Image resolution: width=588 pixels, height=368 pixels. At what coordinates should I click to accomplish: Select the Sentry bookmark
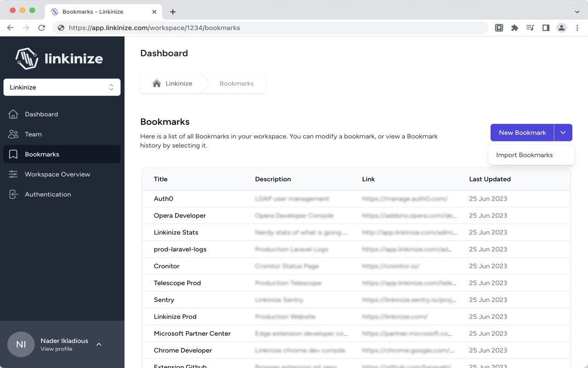[x=356, y=300]
